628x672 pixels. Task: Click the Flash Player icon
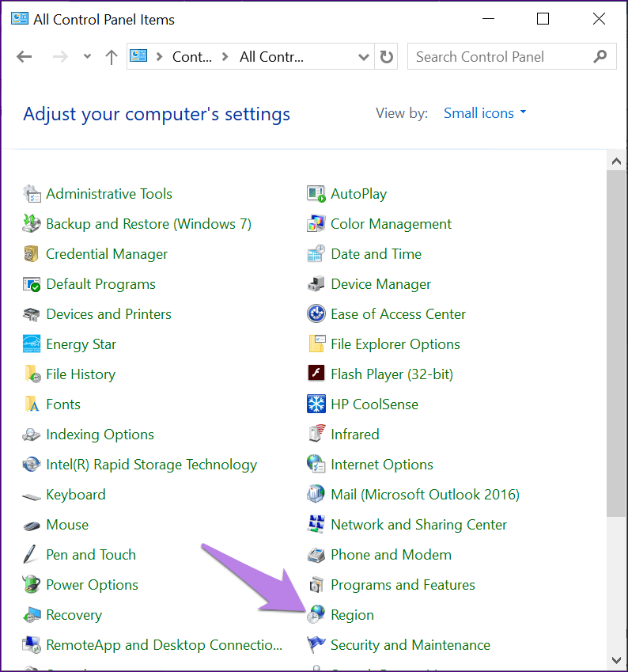pyautogui.click(x=316, y=374)
